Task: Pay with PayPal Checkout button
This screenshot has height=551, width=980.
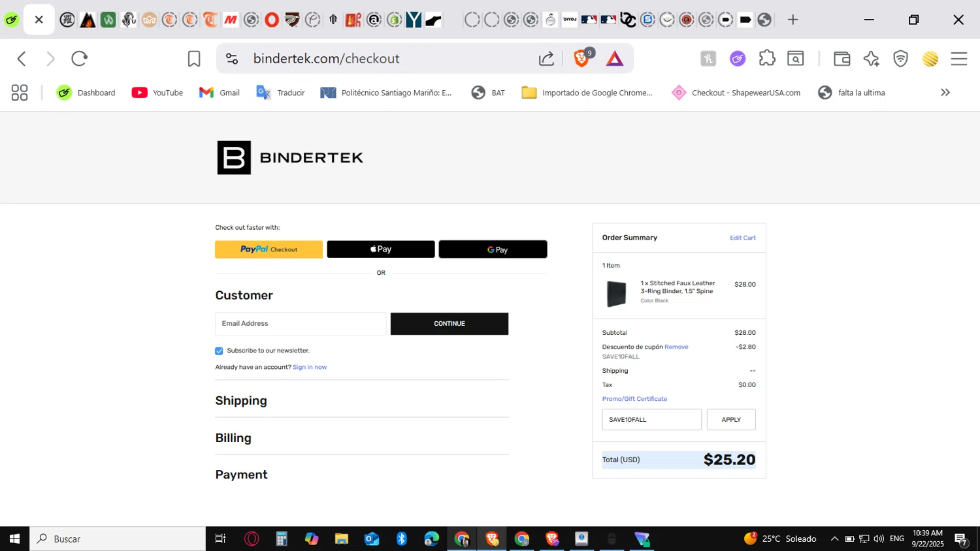Action: pos(269,249)
